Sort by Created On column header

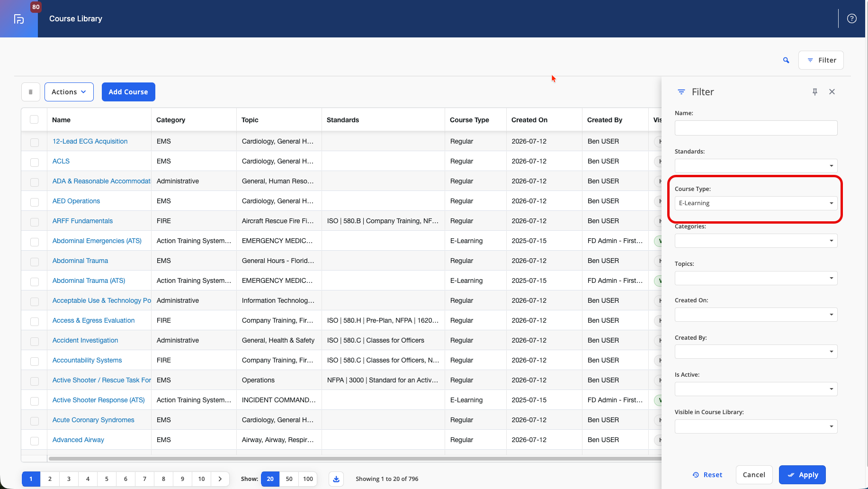coord(529,120)
